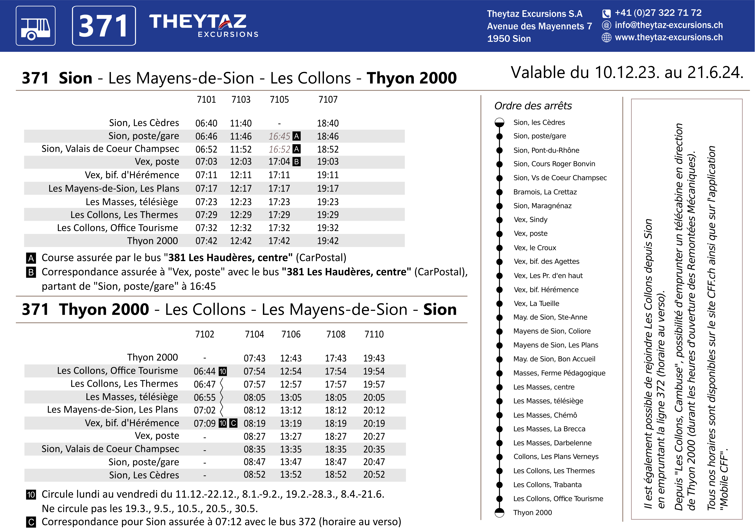The image size is (756, 532).
Task: Click the stop dot beside Les Masses, télésiège
Action: (499, 401)
